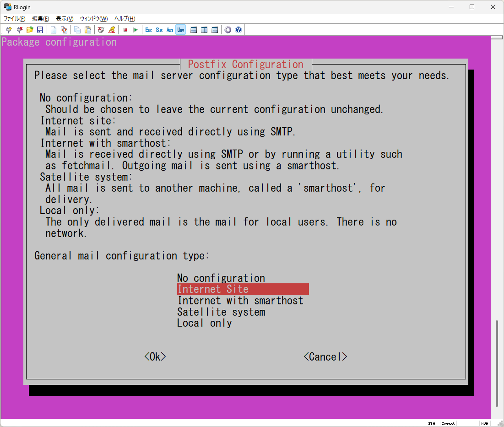Viewport: 504px width, 427px height.
Task: Open the ウィンドウ(W) menu
Action: pyautogui.click(x=94, y=19)
